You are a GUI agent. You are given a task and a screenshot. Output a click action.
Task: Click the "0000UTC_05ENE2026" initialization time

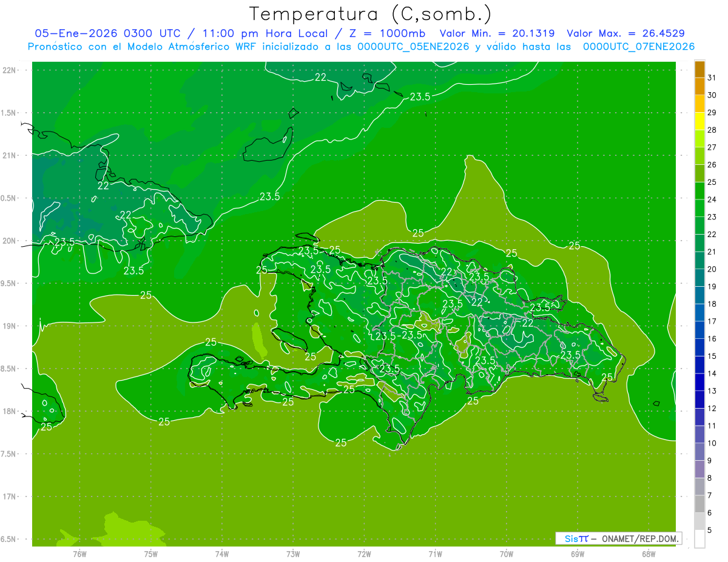[x=413, y=47]
